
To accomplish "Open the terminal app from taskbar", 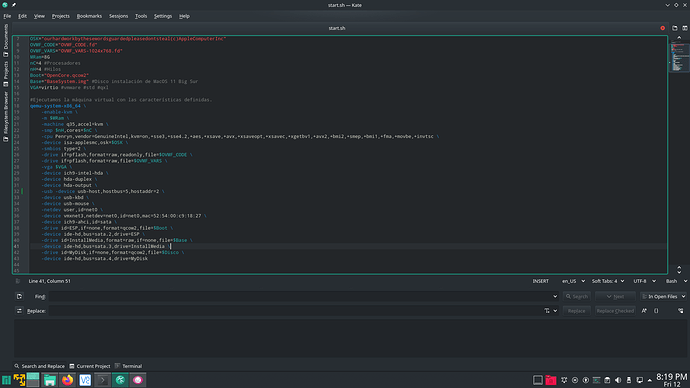I will (x=103, y=380).
